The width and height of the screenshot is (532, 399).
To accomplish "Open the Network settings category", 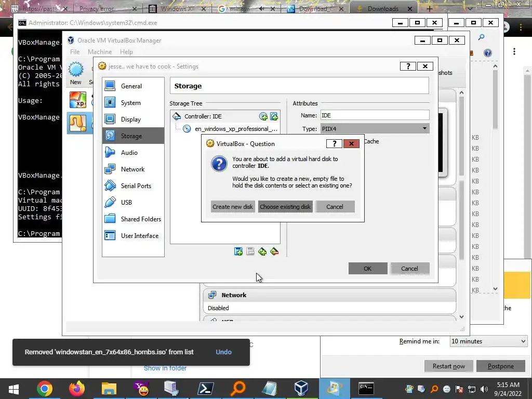I will [x=133, y=169].
